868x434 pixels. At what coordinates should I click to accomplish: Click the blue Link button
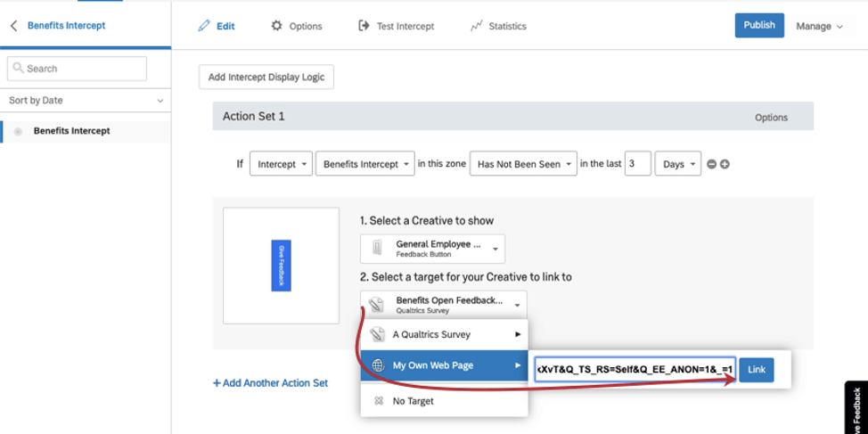coord(756,370)
